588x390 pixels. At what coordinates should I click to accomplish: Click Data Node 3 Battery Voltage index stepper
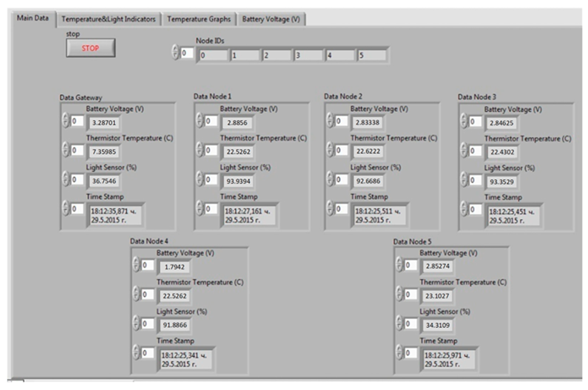point(463,121)
